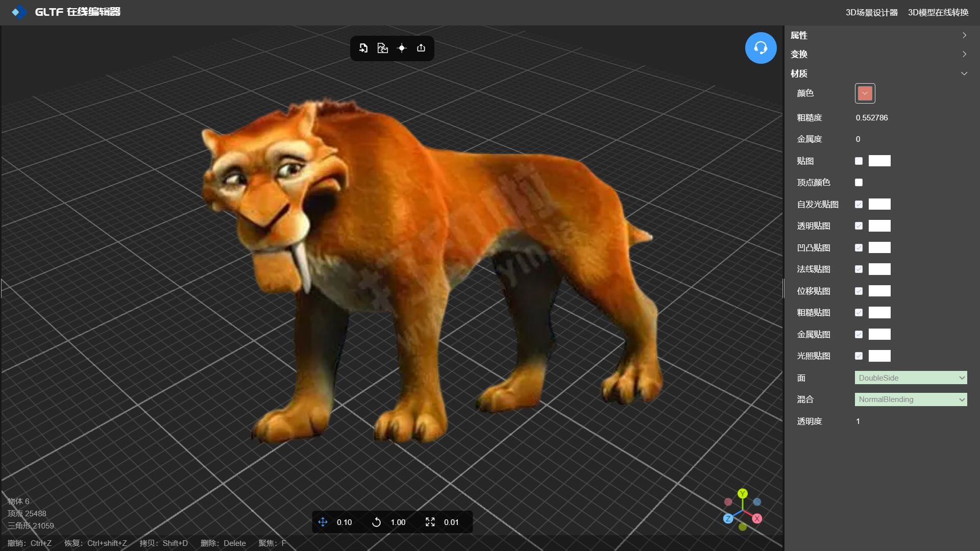Image resolution: width=980 pixels, height=551 pixels.
Task: Click the rotate snap value 1.00
Action: (x=398, y=522)
